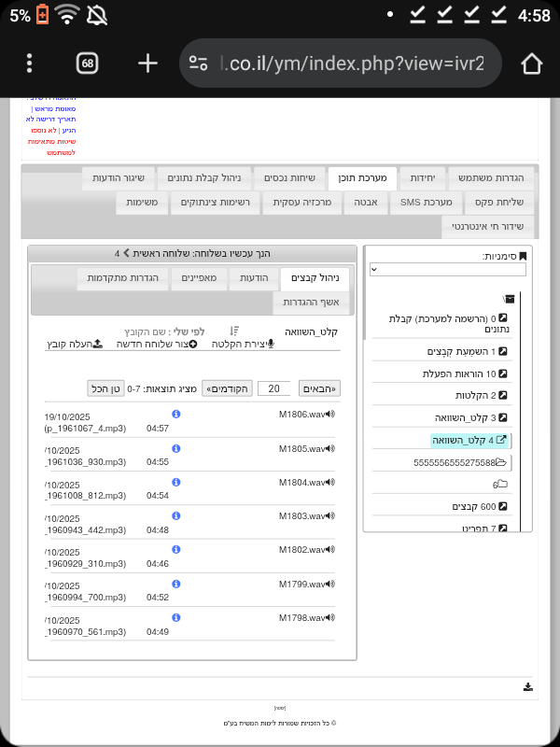560x747 pixels.
Task: Open the browser tab switcher showing 68
Action: point(87,63)
